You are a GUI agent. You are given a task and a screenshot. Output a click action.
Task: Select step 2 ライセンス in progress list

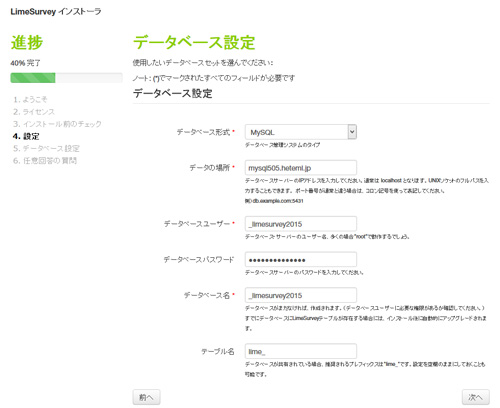coord(34,112)
